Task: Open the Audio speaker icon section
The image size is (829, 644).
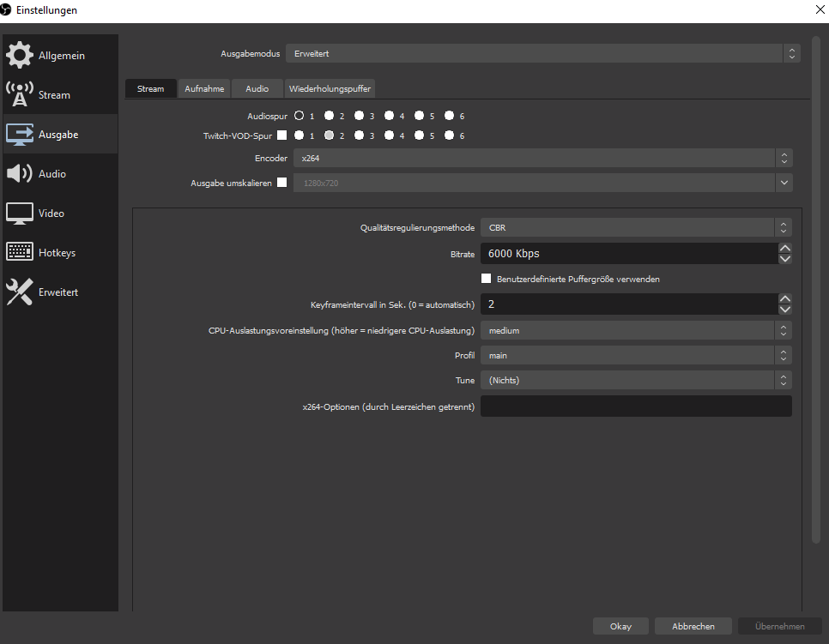Action: tap(20, 173)
